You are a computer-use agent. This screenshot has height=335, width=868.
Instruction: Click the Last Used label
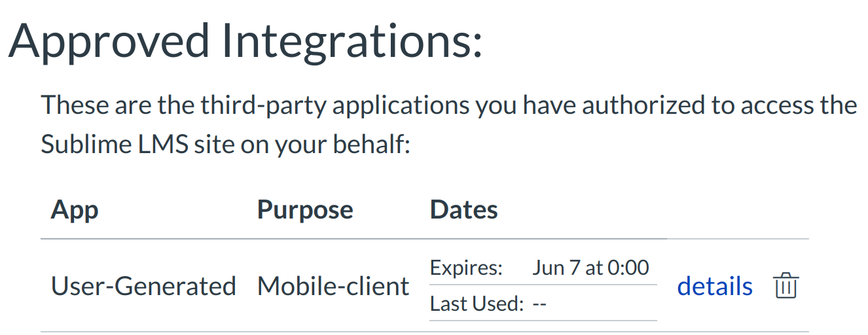477,304
